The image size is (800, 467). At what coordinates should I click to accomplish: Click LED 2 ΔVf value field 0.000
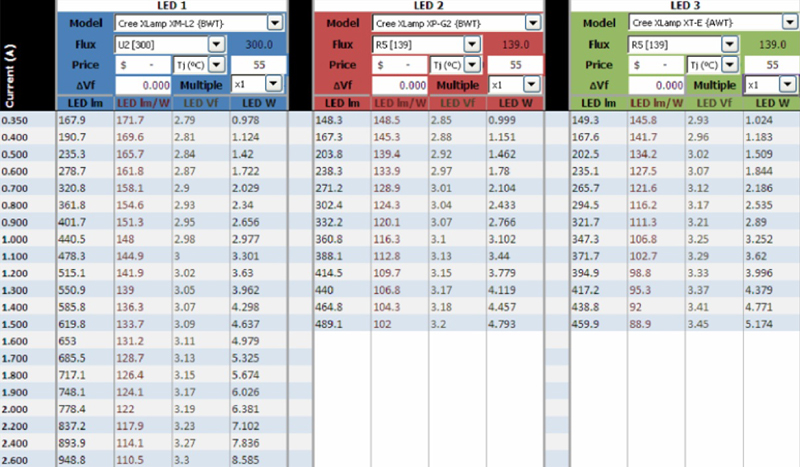point(400,85)
